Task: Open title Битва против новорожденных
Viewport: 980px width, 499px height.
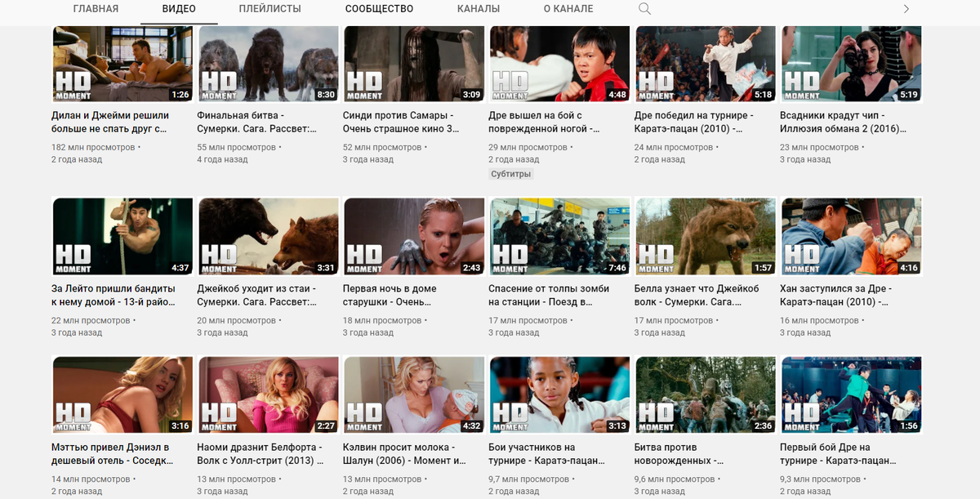Action: 679,454
